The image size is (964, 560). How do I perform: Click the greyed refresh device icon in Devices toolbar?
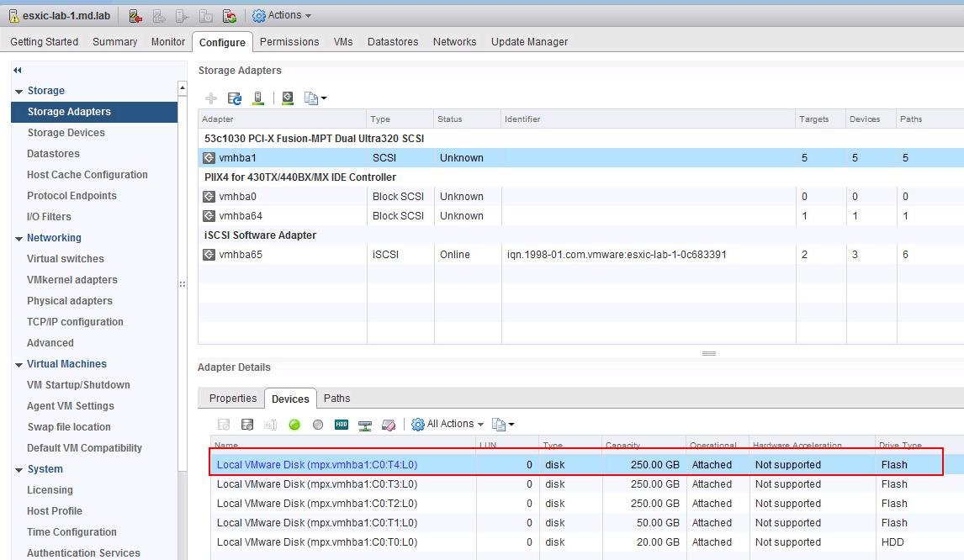(x=224, y=424)
